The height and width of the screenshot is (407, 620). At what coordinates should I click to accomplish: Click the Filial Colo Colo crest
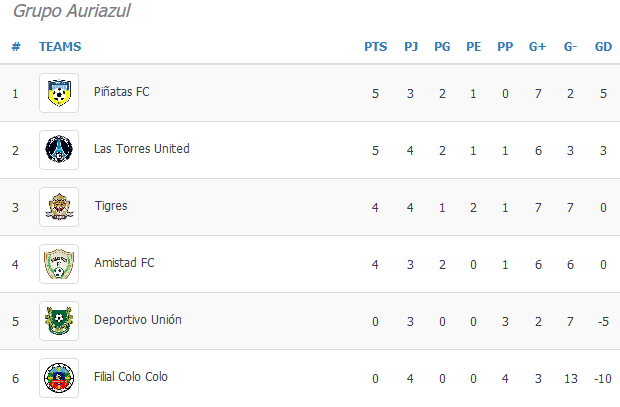tap(58, 378)
